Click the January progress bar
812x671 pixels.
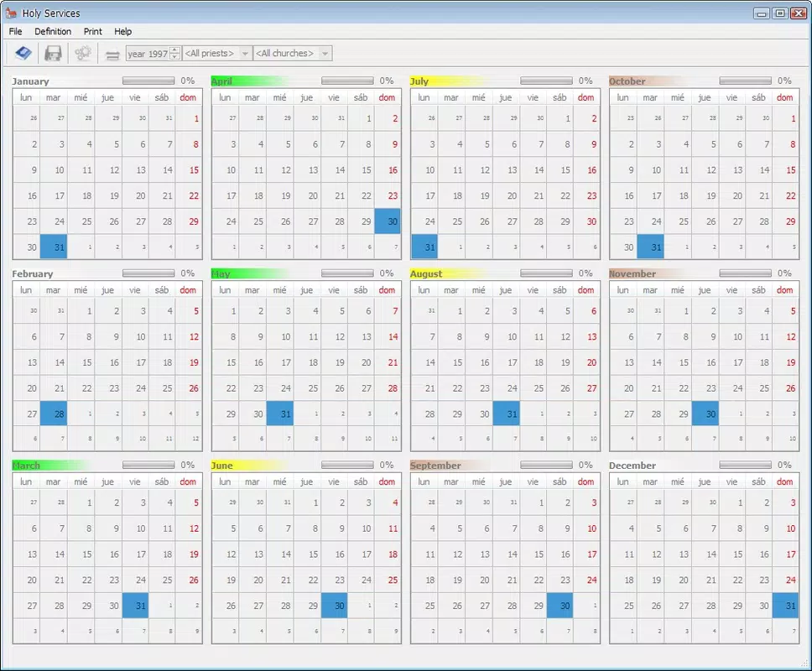tap(148, 81)
